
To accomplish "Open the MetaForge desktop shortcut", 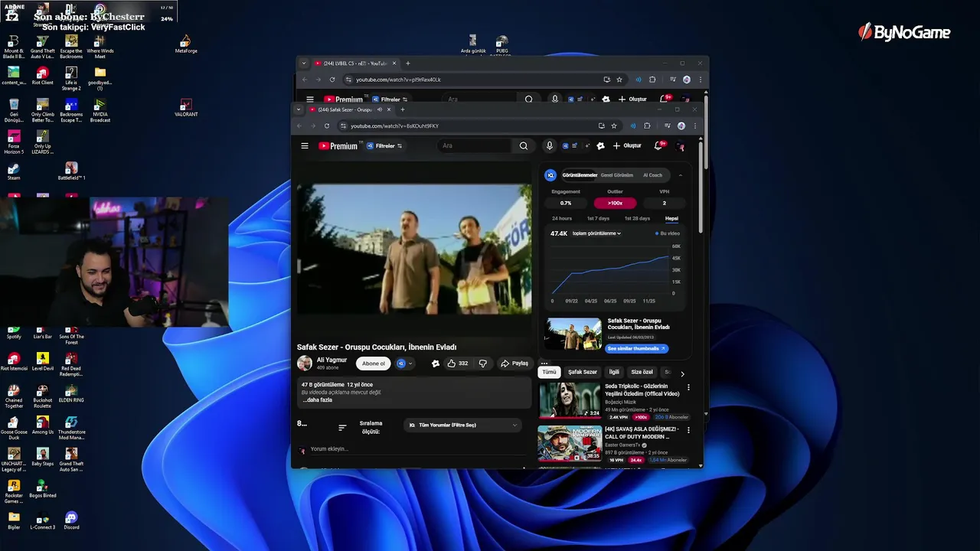I will pos(186,44).
